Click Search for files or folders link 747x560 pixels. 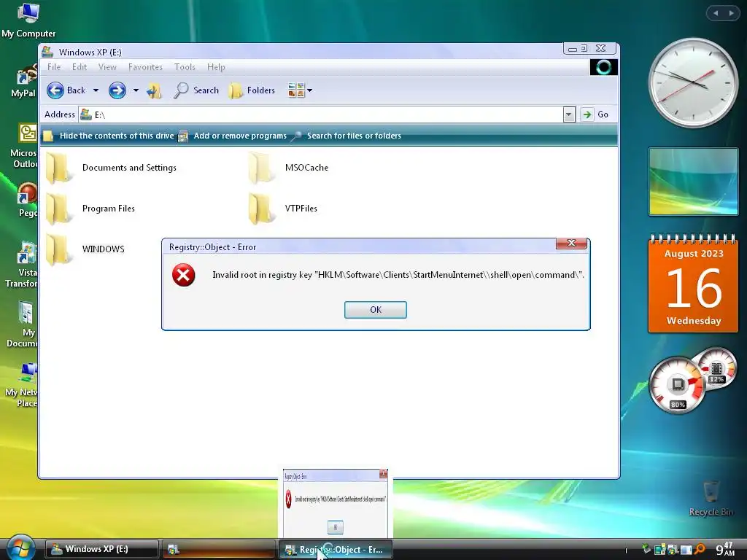pyautogui.click(x=347, y=136)
